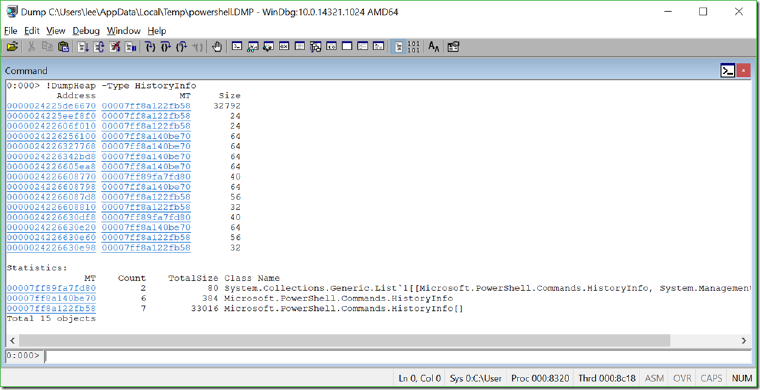Viewport: 760px width, 390px height.
Task: Click the 'Thrd 000:8c18' status bar entry
Action: click(606, 378)
